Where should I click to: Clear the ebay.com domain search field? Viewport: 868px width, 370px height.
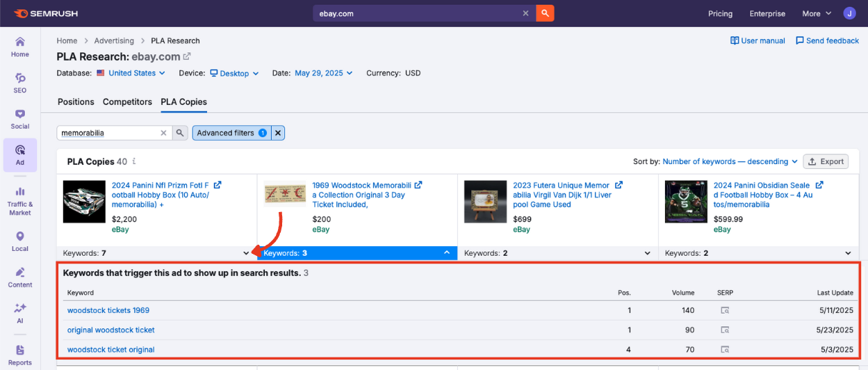click(x=526, y=13)
